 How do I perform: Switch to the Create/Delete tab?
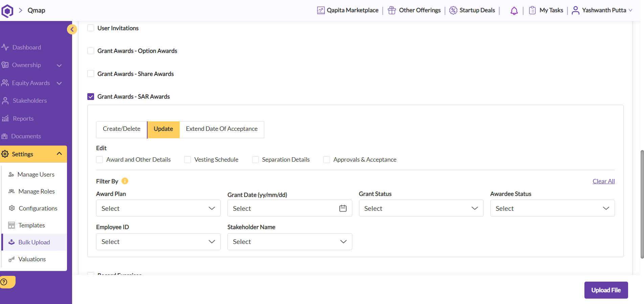121,129
